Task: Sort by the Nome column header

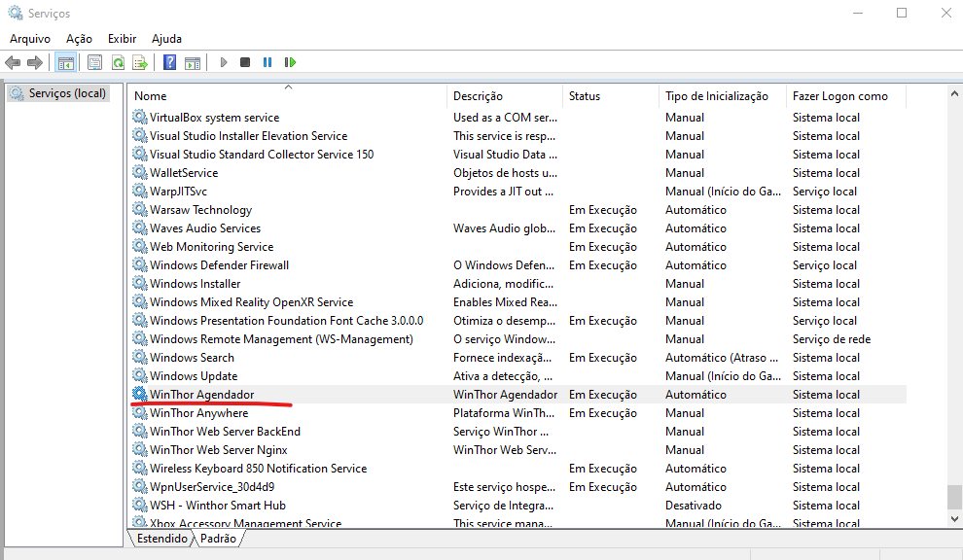Action: (287, 96)
